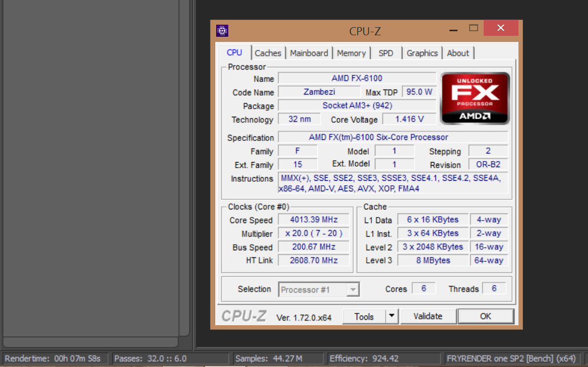Close the CPU-Z window
The image size is (588, 367).
coord(500,28)
